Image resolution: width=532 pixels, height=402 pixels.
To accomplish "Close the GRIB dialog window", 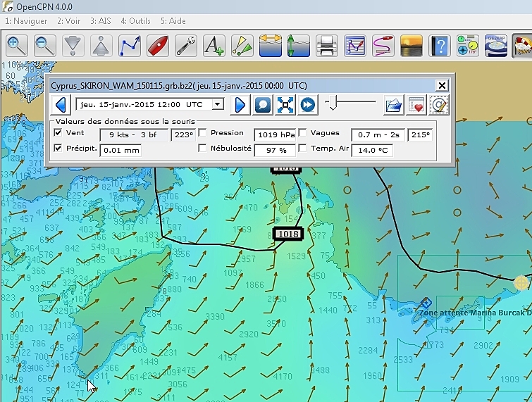I will (x=442, y=85).
